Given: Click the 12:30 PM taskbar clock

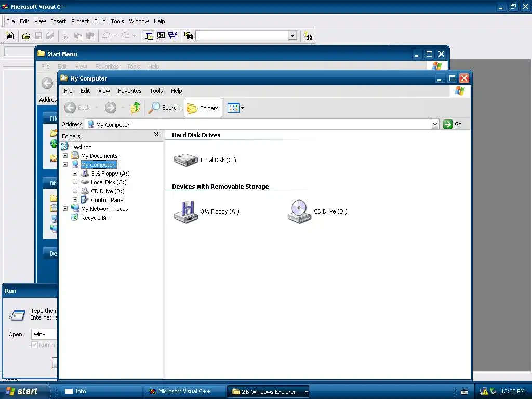Looking at the screenshot, I should (513, 392).
